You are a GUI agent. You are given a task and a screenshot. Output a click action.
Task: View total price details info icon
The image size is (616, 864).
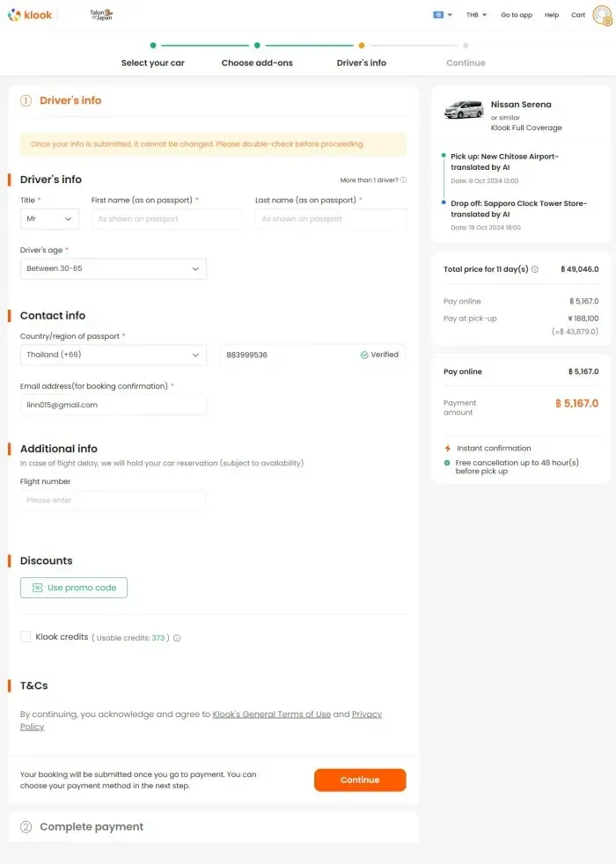click(x=534, y=269)
